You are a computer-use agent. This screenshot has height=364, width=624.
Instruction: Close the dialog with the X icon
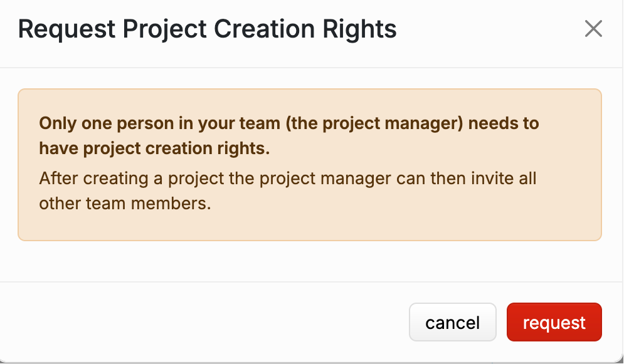[593, 29]
